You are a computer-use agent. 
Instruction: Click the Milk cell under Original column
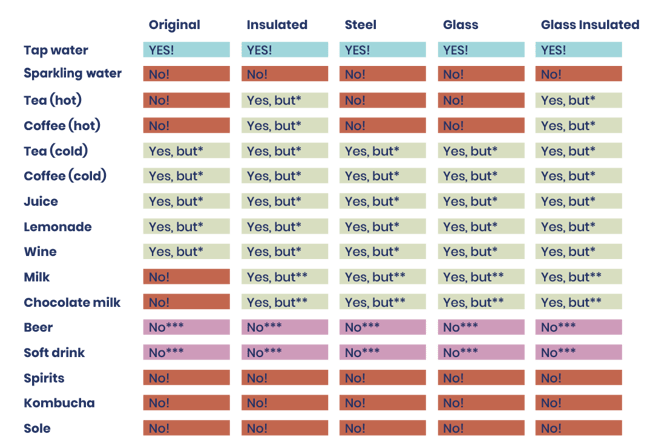[187, 277]
